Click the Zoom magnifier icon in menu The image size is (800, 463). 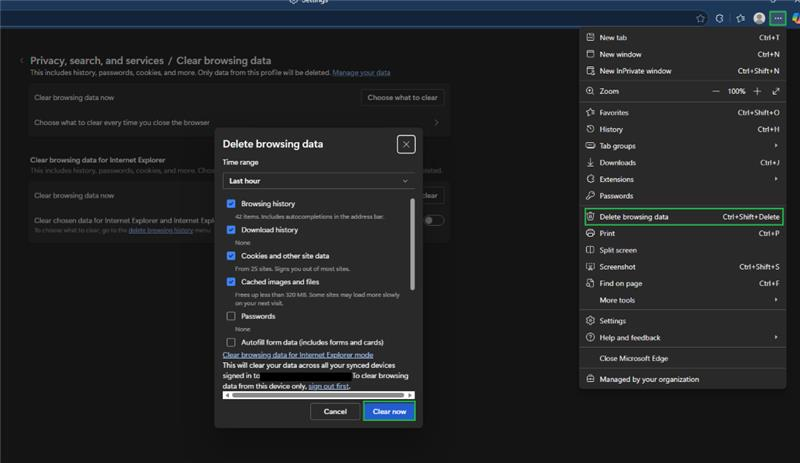point(590,91)
